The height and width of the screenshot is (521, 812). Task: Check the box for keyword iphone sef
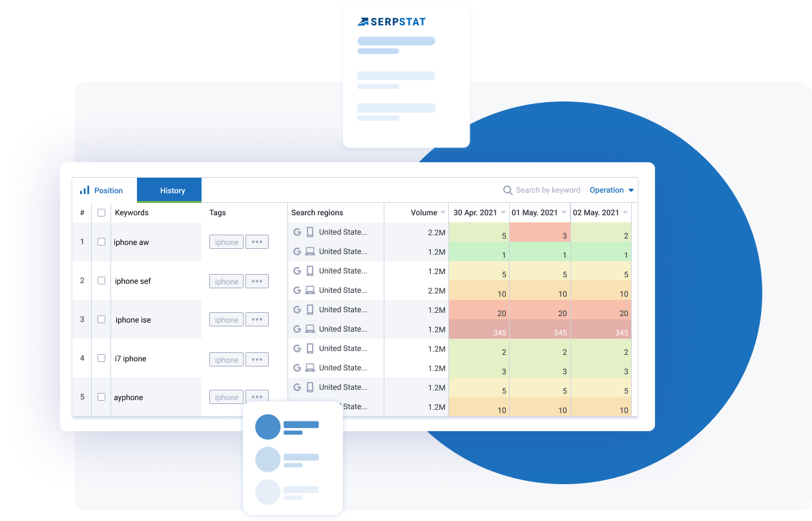[x=101, y=281]
